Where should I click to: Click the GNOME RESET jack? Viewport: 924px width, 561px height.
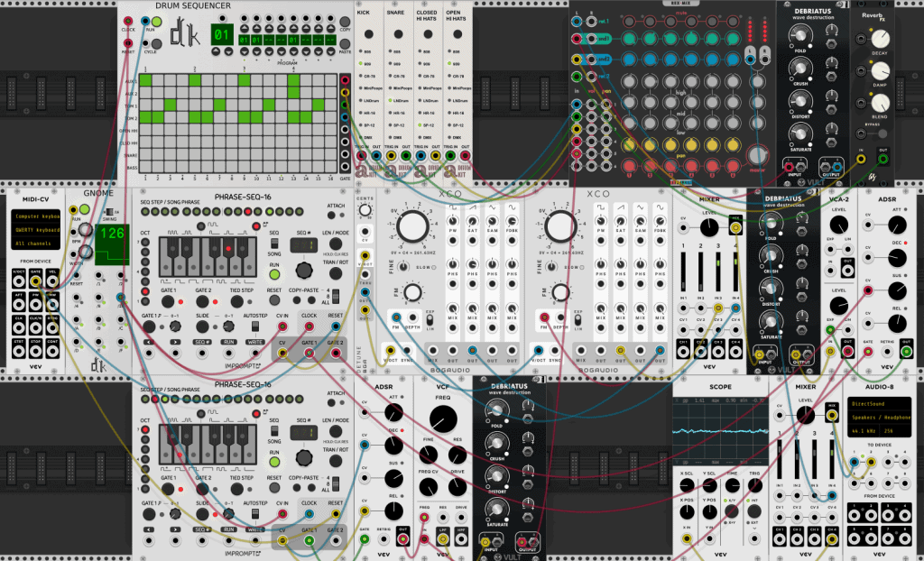click(x=77, y=275)
